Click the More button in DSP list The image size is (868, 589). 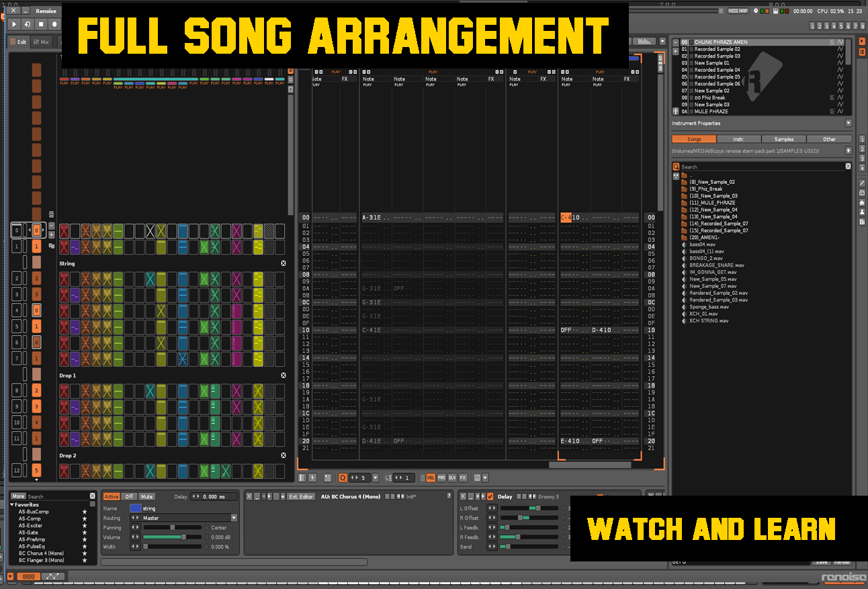point(18,497)
